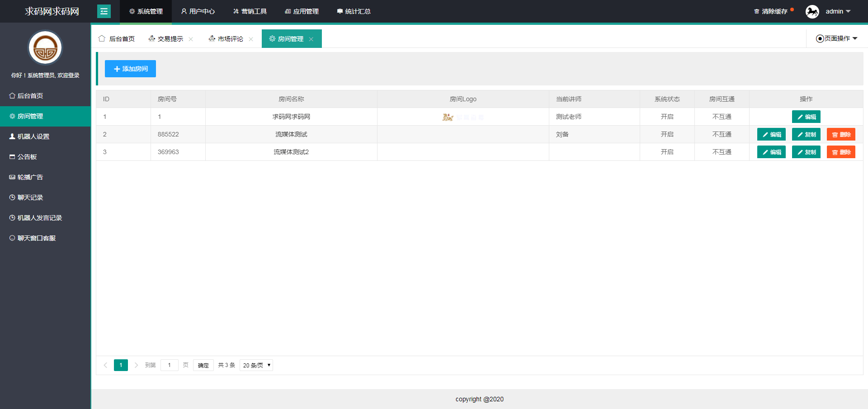Image resolution: width=868 pixels, height=409 pixels.
Task: Close the 交易提示 tab
Action: tap(191, 39)
